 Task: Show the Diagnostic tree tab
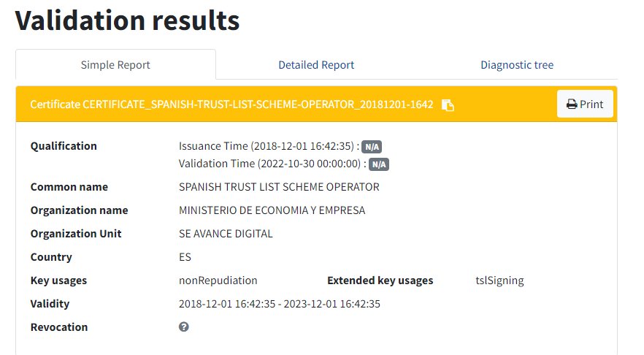tap(517, 65)
